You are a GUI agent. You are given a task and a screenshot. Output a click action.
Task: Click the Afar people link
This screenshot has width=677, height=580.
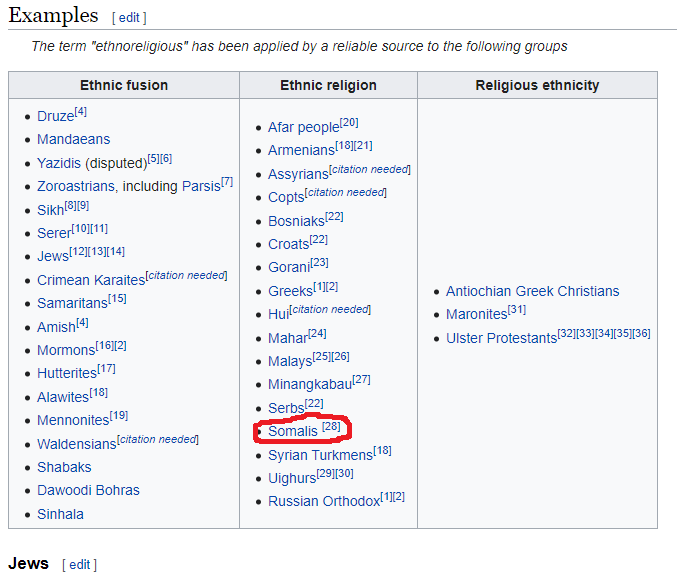pyautogui.click(x=303, y=127)
